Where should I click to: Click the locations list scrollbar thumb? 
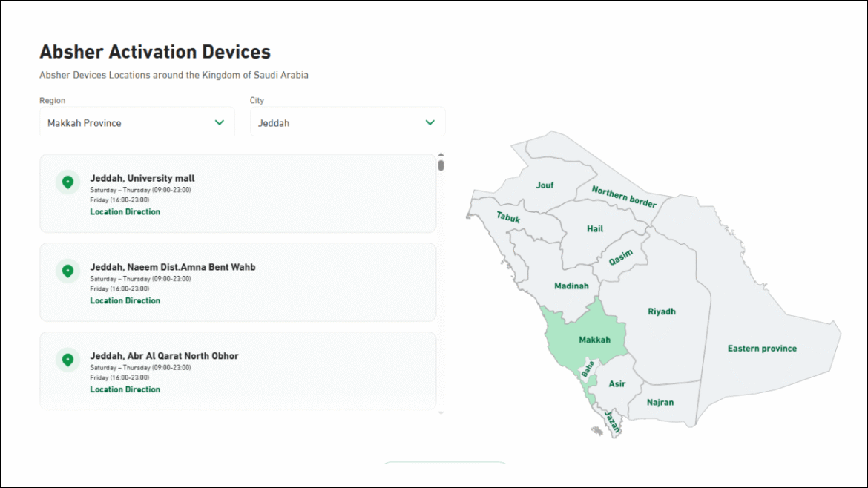[441, 165]
